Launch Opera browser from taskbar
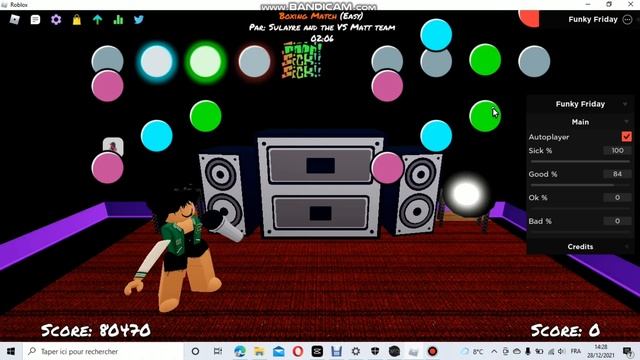Screen dimensions: 640x360 (298, 351)
